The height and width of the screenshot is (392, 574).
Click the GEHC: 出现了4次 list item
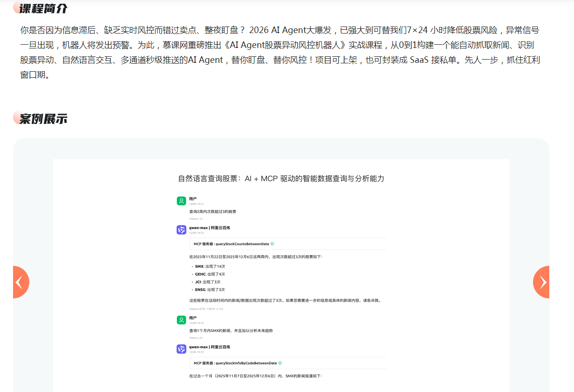point(210,274)
